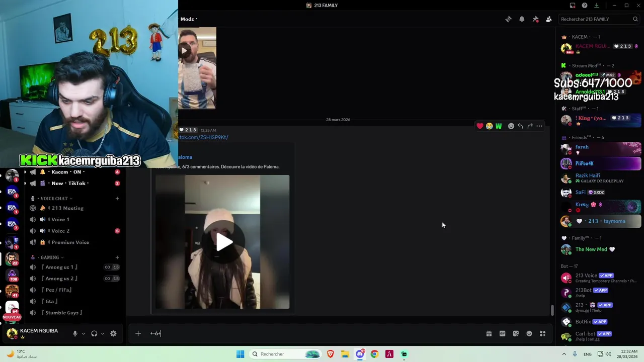Open the sticker picker
Viewport: 644px width, 362px height.
[516, 333]
